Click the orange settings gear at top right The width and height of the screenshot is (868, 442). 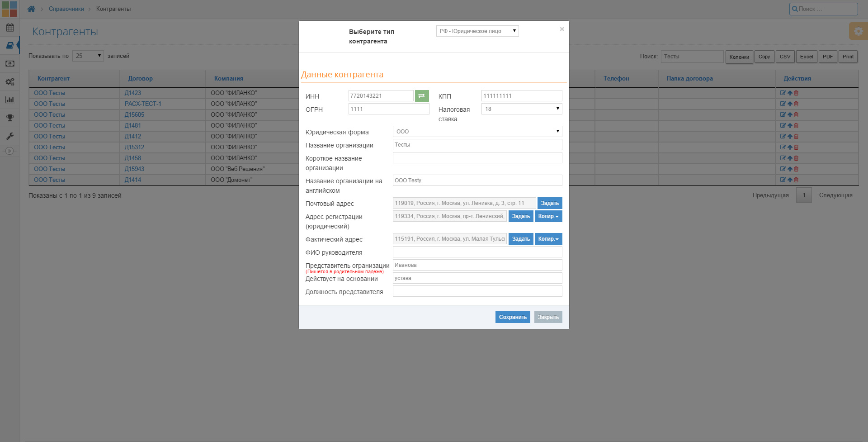(858, 31)
